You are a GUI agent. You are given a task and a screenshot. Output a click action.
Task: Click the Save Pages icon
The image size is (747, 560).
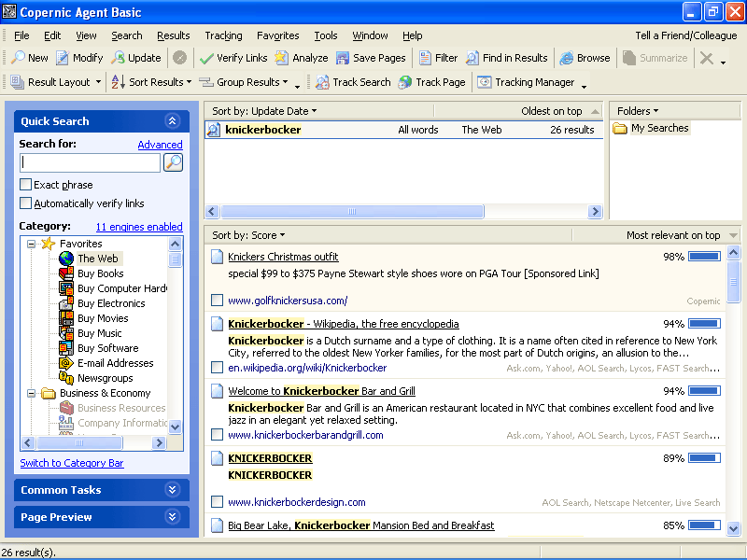pyautogui.click(x=343, y=58)
